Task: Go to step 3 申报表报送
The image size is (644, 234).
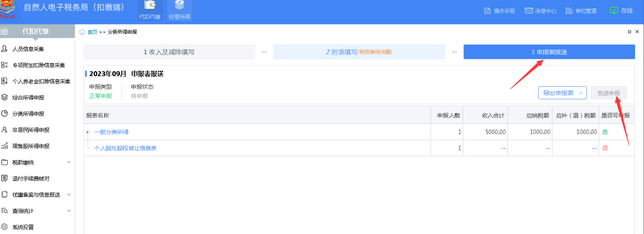Action: click(x=549, y=52)
